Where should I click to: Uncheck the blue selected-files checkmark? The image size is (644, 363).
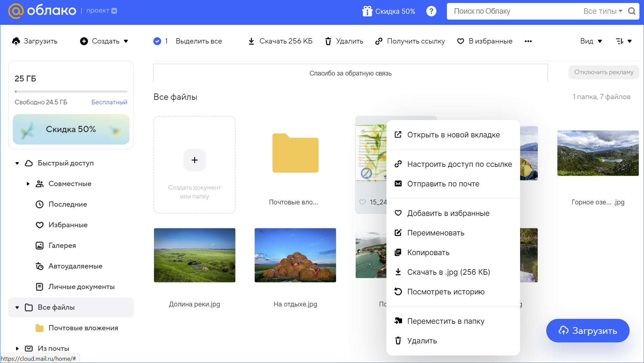(x=157, y=41)
